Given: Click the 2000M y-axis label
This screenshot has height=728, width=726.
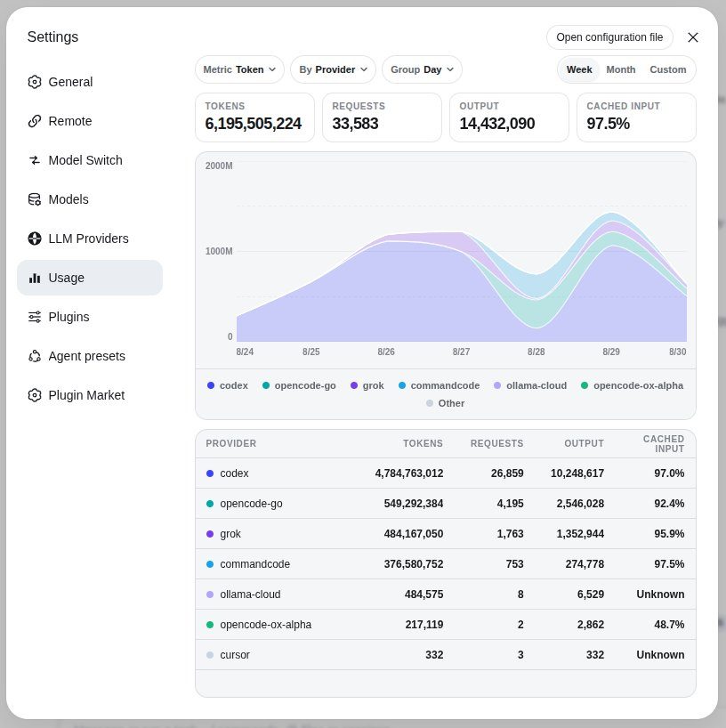Looking at the screenshot, I should click(x=219, y=166).
